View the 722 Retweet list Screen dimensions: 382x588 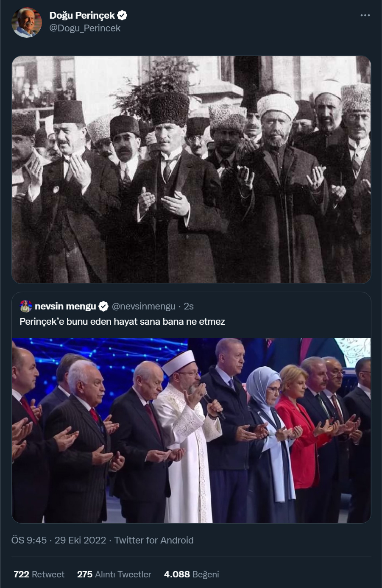[39, 574]
